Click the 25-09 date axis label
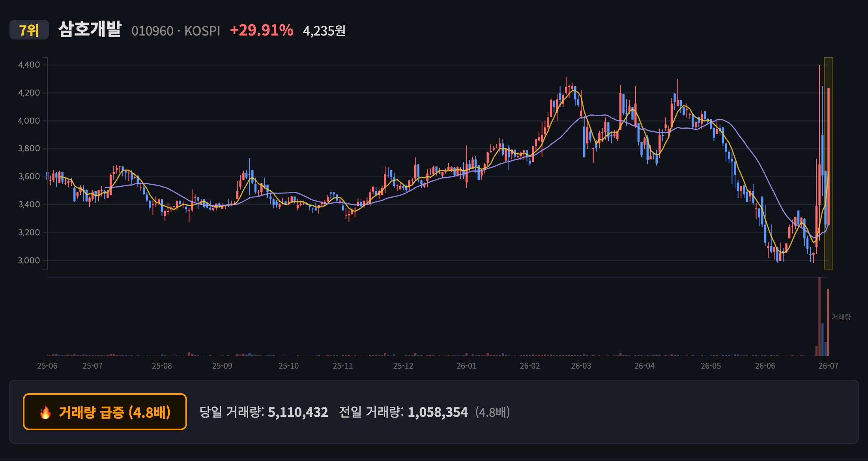 [x=222, y=366]
